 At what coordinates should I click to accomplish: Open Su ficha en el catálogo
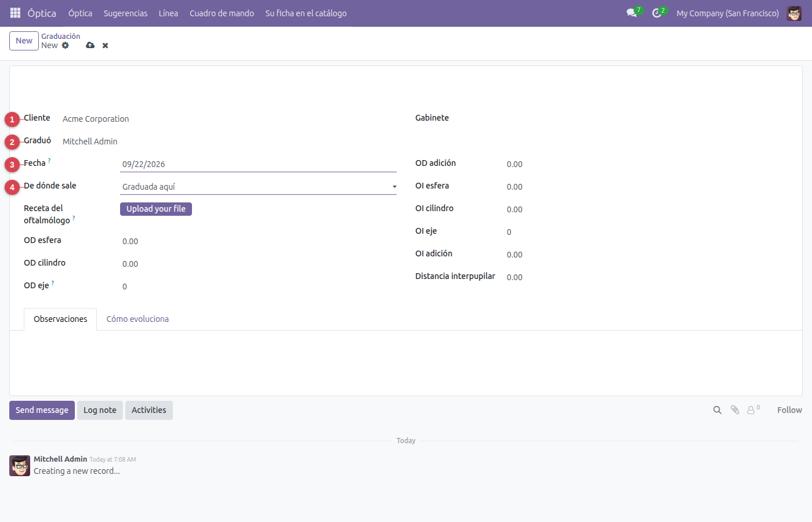(x=306, y=13)
